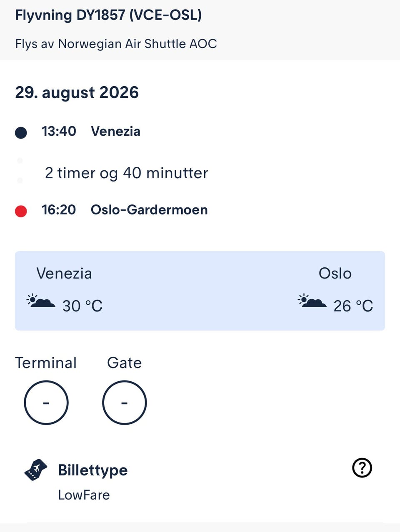Tap the 2 timer og 40 minutter duration

pos(126,173)
